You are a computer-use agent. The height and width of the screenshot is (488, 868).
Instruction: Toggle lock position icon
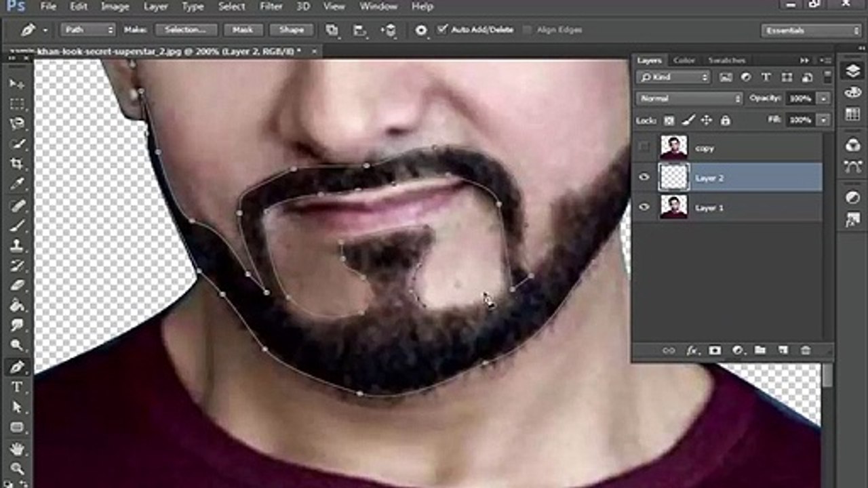(707, 120)
